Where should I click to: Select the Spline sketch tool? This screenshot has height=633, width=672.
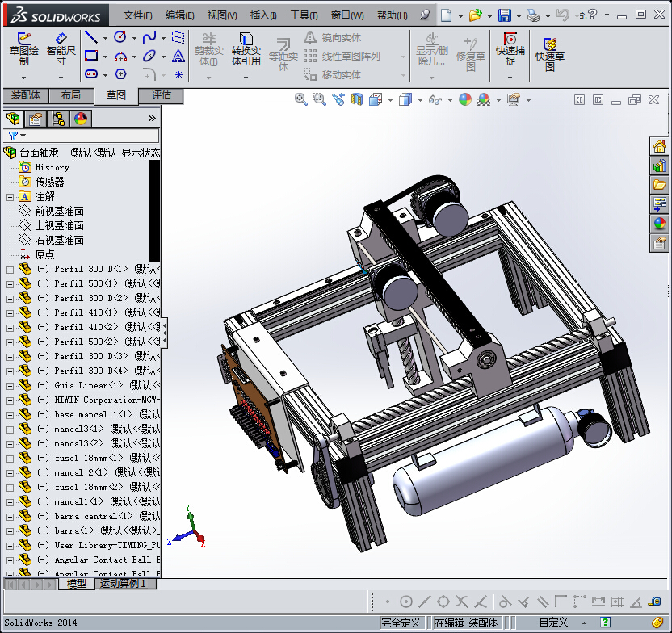coord(149,37)
